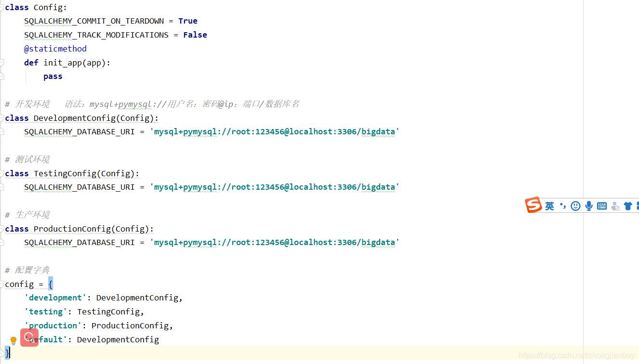Click the yellow intention lightbulb icon
The height and width of the screenshot is (364, 639).
click(13, 341)
